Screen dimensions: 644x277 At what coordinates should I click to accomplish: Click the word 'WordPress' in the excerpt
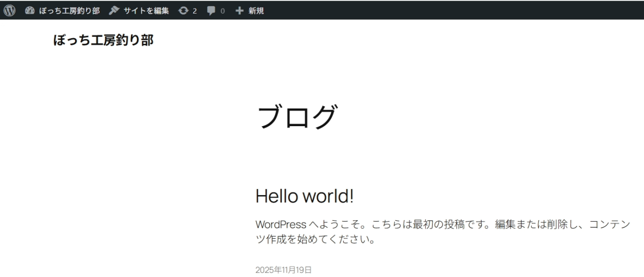(x=281, y=224)
